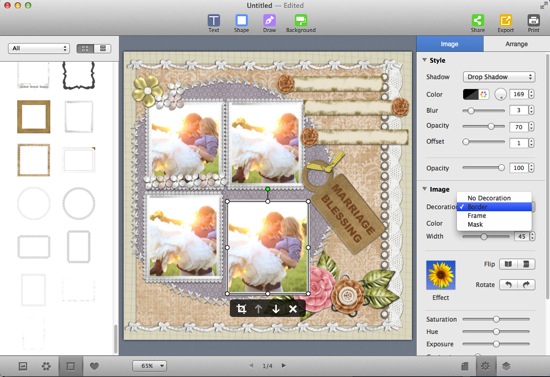
Task: Click the Print icon
Action: [534, 23]
